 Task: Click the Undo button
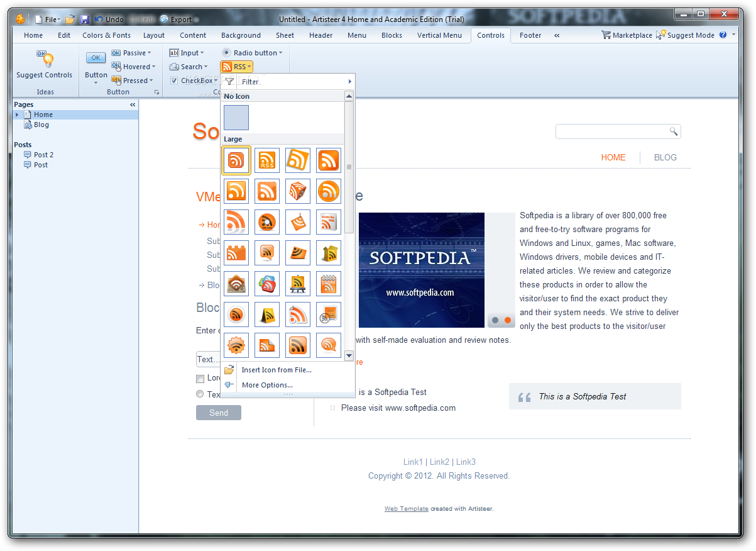(109, 19)
